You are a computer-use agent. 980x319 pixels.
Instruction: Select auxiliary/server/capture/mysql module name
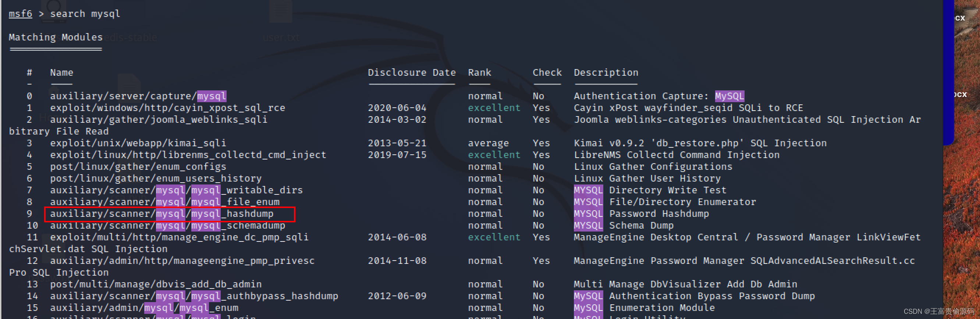coord(138,96)
